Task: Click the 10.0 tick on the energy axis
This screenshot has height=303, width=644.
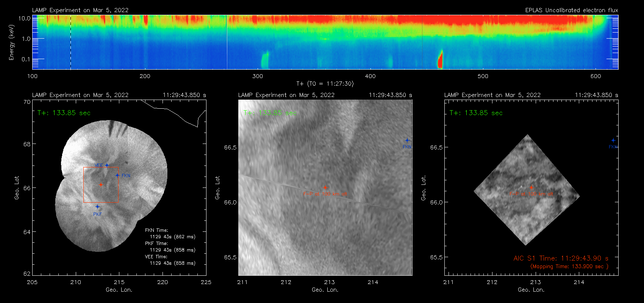Action: [x=25, y=18]
